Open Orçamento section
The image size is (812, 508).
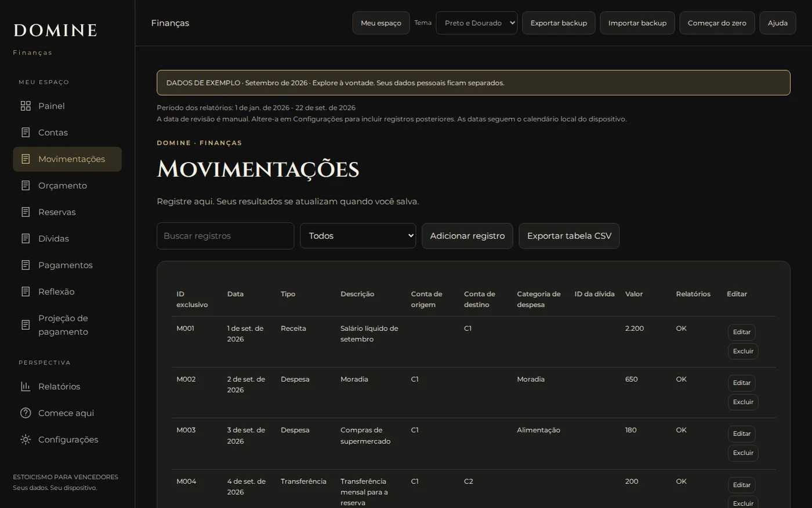[67, 185]
